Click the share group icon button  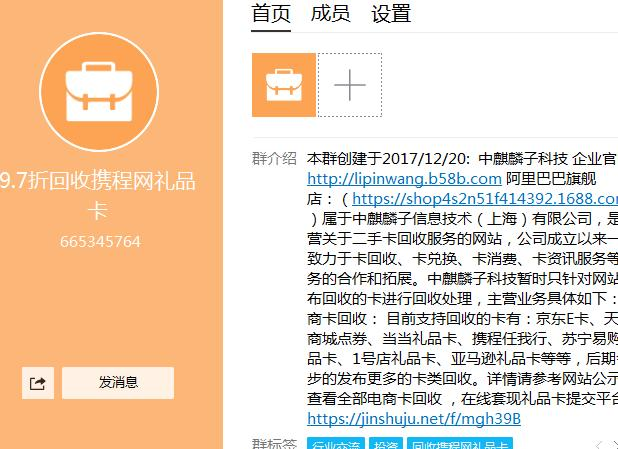tap(38, 383)
